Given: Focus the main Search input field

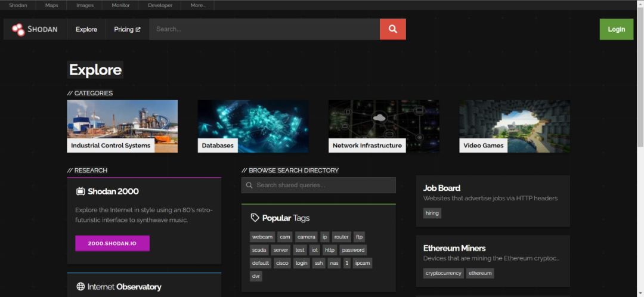Looking at the screenshot, I should click(x=265, y=29).
